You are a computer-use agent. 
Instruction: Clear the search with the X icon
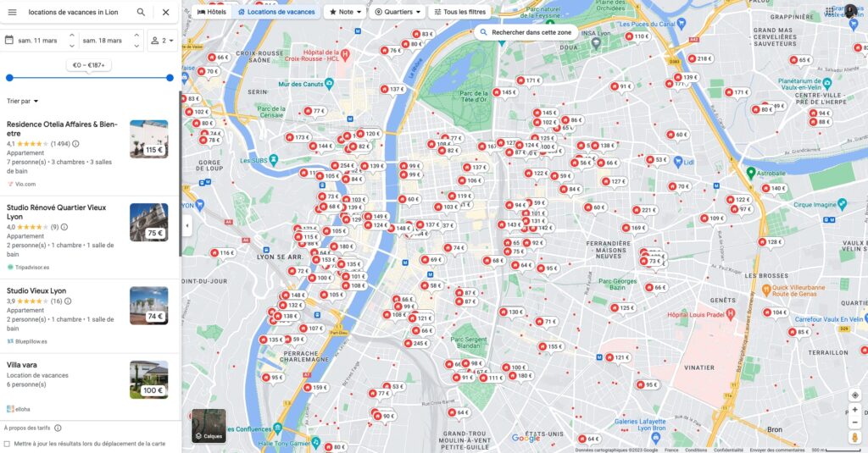tap(165, 12)
